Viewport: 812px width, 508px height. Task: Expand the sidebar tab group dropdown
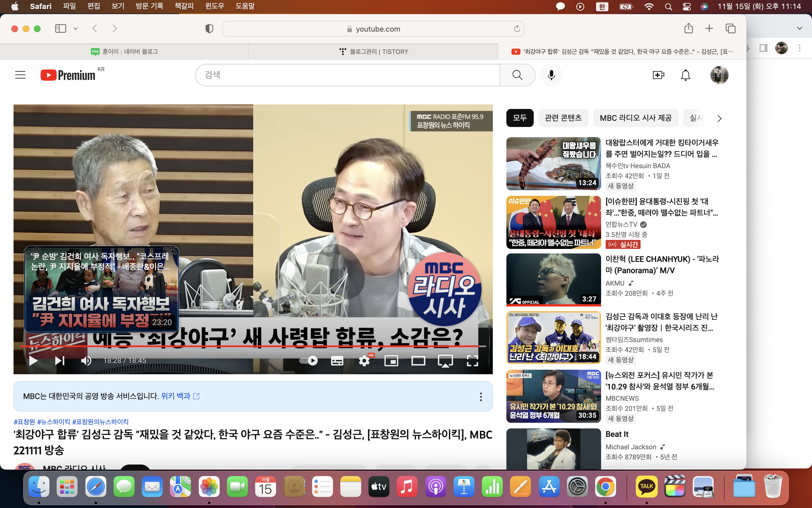coord(76,29)
